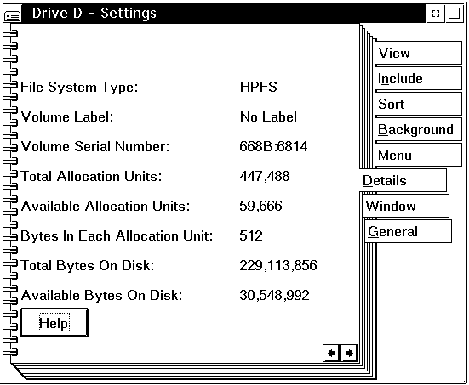
Task: Select the HPFS file system value
Action: [x=259, y=87]
